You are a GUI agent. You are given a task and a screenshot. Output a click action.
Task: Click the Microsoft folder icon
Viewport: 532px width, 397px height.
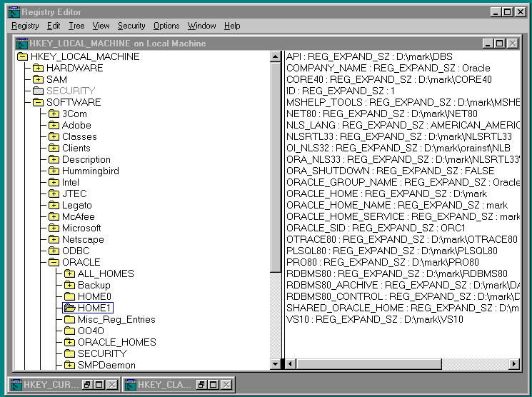(54, 228)
